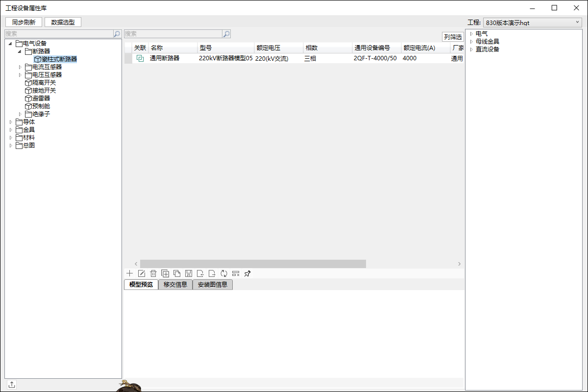
Task: Expand the 总图 node
Action: [11, 146]
